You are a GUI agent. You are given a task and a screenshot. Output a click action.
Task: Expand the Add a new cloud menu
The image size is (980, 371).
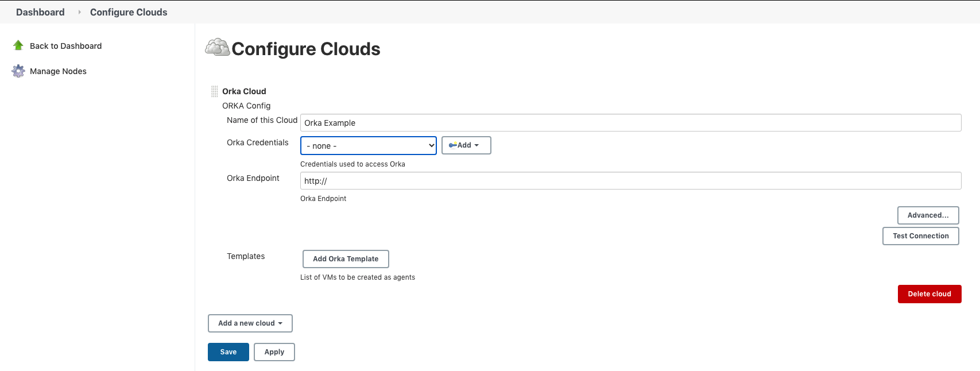pyautogui.click(x=250, y=323)
